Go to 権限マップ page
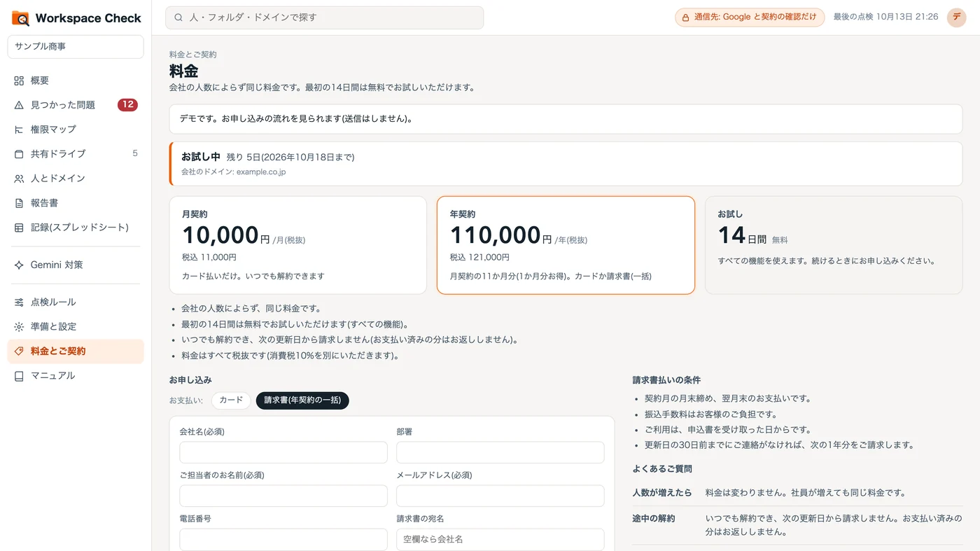980x551 pixels. click(76, 130)
